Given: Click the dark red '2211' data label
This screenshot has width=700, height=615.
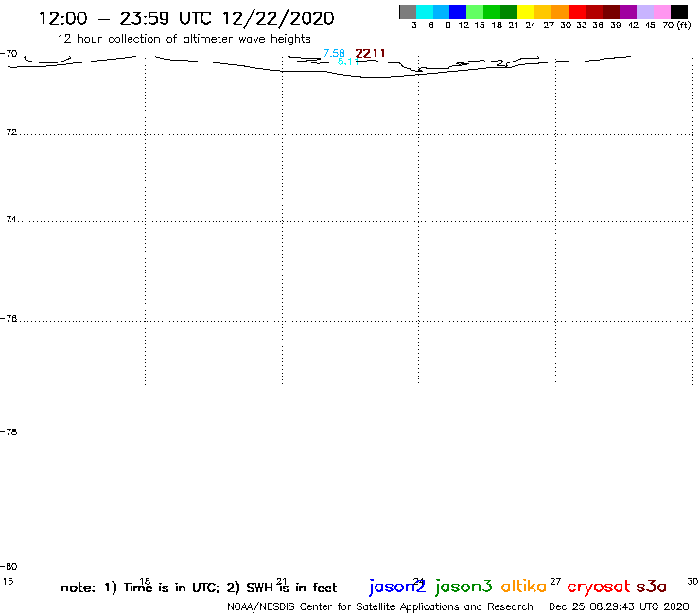Looking at the screenshot, I should [x=370, y=54].
